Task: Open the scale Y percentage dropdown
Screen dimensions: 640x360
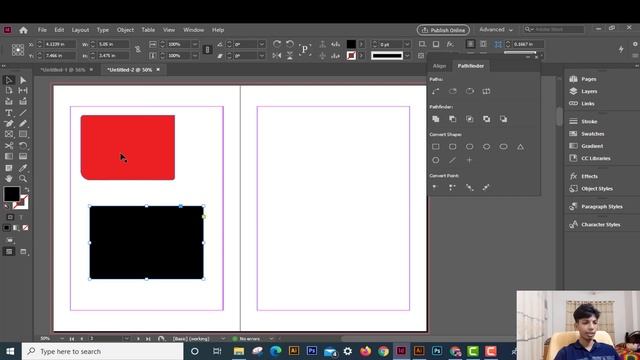Action: pos(195,56)
